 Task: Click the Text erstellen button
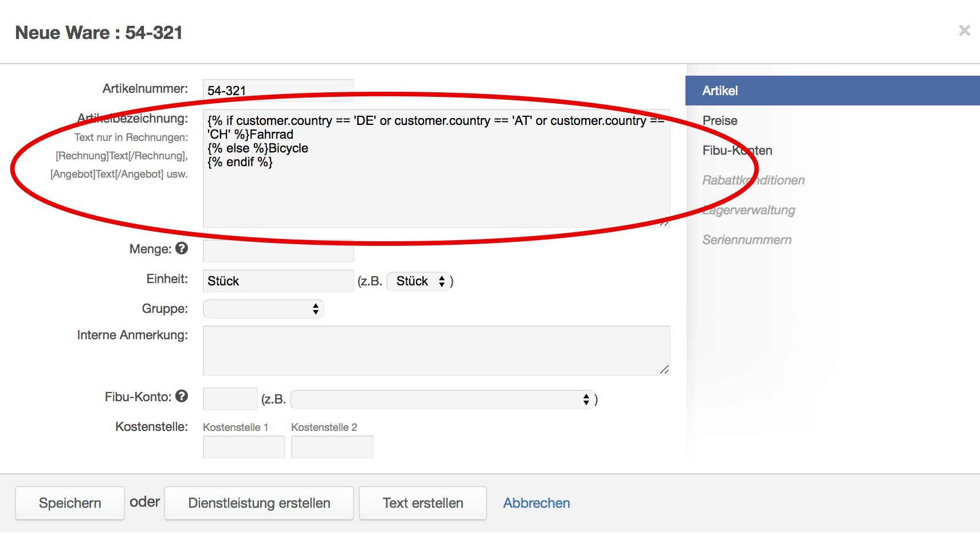pos(423,503)
